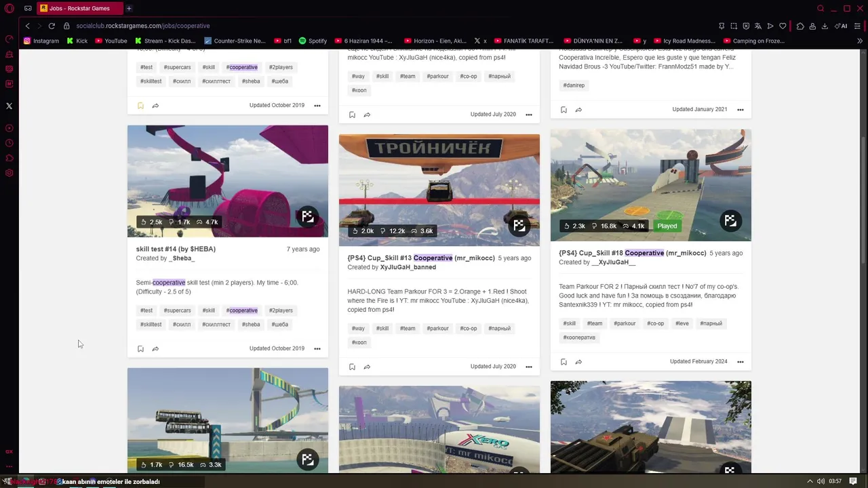Select the #кооператив tag
The image size is (868, 488).
point(579,338)
